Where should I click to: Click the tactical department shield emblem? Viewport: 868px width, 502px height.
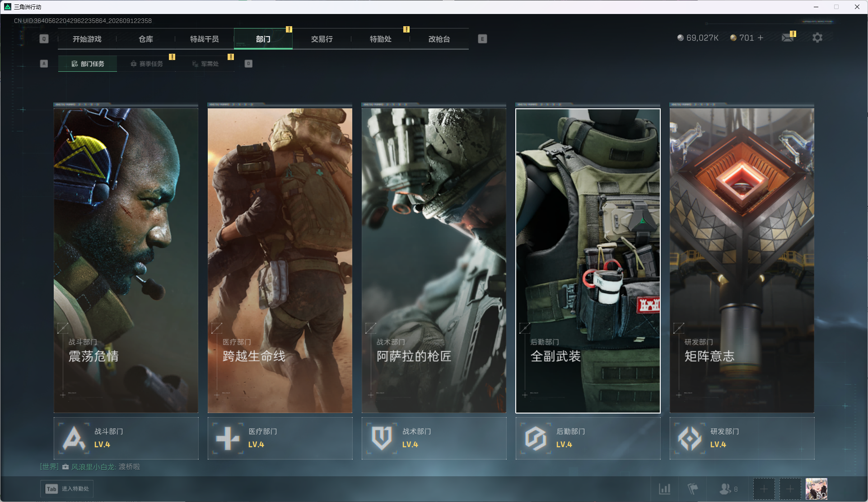(x=382, y=438)
